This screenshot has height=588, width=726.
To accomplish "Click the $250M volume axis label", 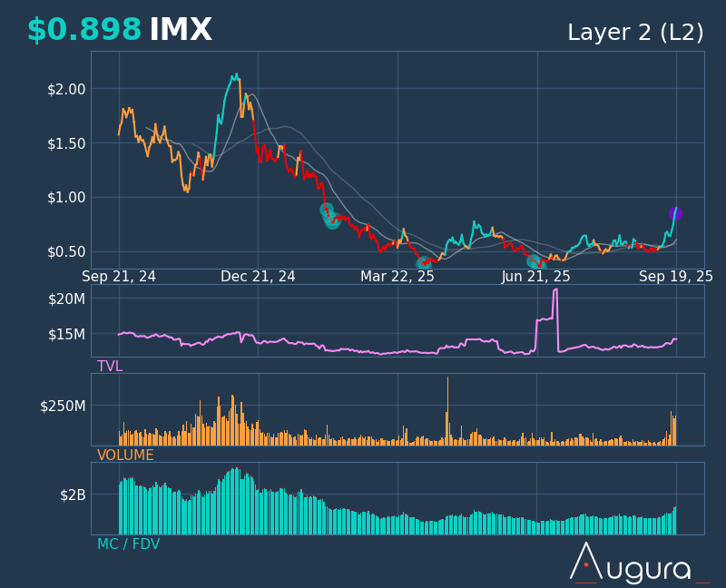I will 63,406.
